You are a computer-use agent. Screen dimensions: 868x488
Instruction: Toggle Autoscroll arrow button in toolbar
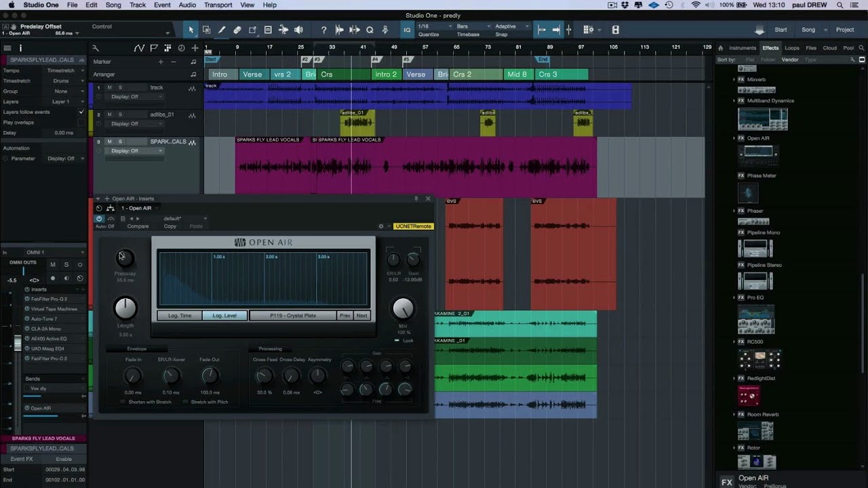coord(556,30)
